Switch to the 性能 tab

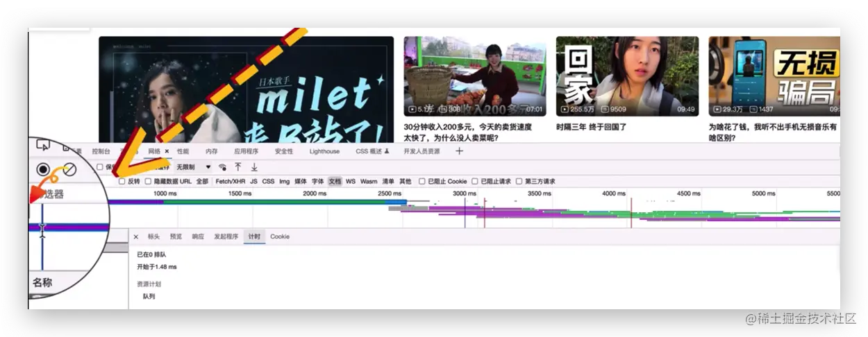click(183, 151)
